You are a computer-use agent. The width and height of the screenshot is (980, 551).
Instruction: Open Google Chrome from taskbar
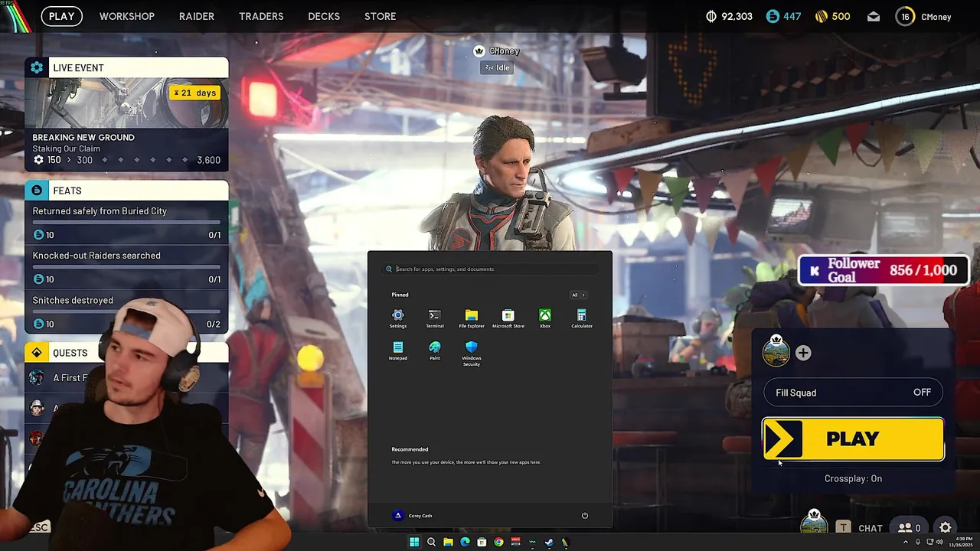click(498, 542)
